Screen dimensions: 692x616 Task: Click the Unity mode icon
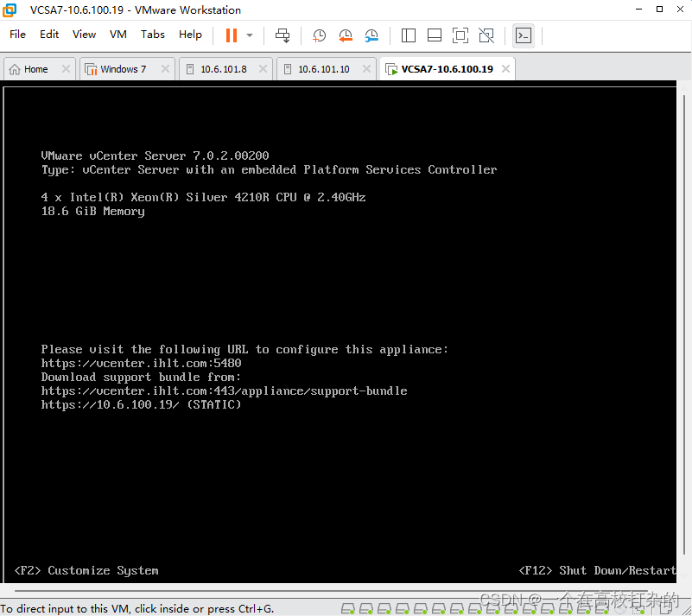click(x=486, y=35)
